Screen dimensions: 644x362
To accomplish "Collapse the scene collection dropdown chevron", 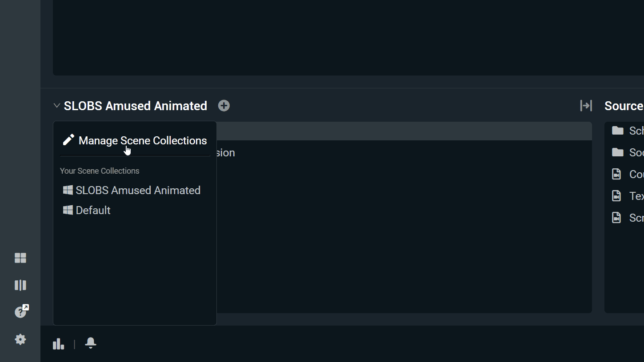I will pyautogui.click(x=56, y=106).
